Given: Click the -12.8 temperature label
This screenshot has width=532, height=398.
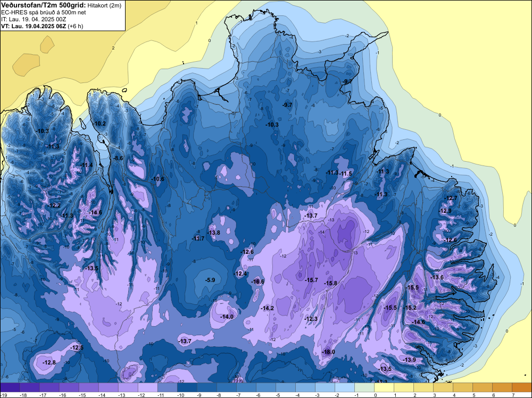Looking at the screenshot, I should 49,362.
